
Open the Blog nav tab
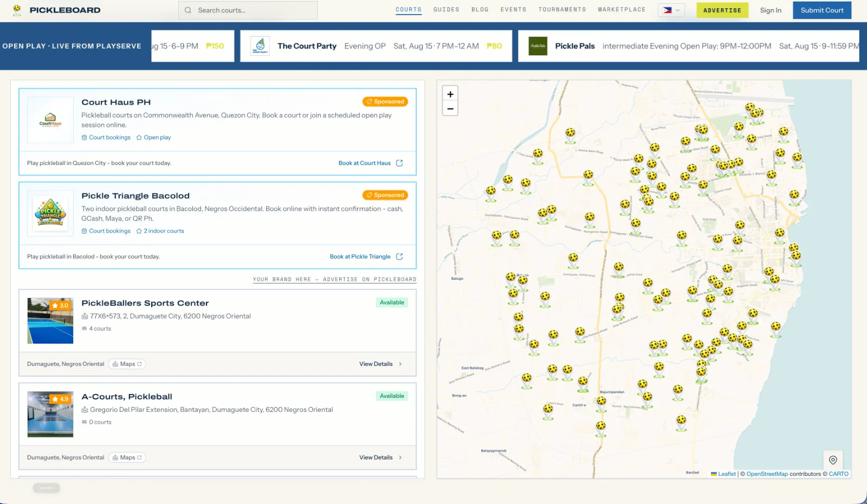point(480,10)
